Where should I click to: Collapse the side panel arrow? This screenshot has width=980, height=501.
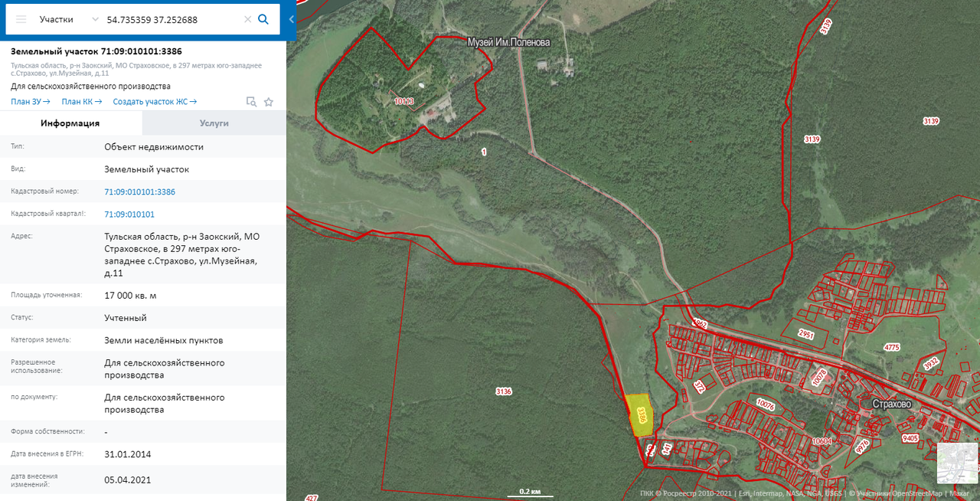point(292,19)
